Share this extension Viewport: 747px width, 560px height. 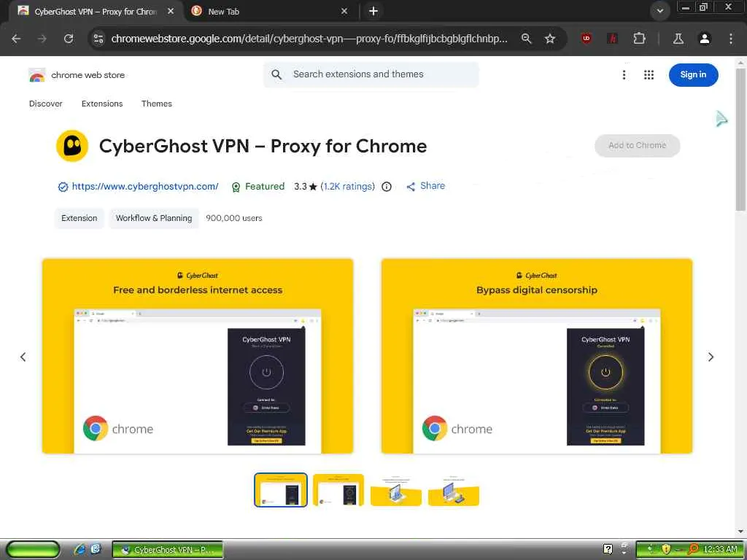[x=426, y=186]
